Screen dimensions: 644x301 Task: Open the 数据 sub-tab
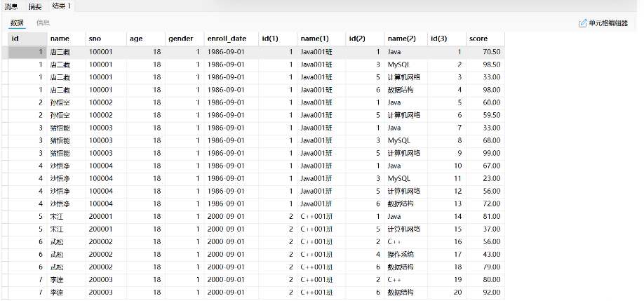pyautogui.click(x=17, y=22)
